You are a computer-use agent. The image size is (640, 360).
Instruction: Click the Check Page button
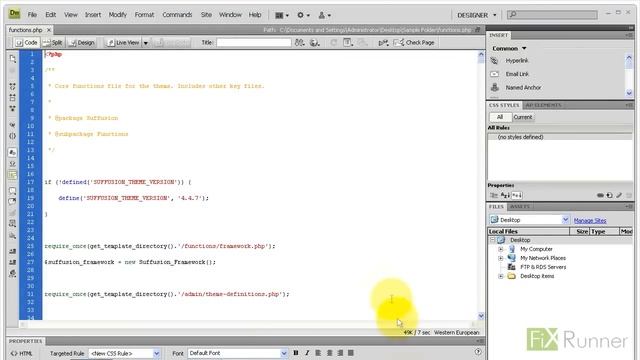(x=415, y=42)
